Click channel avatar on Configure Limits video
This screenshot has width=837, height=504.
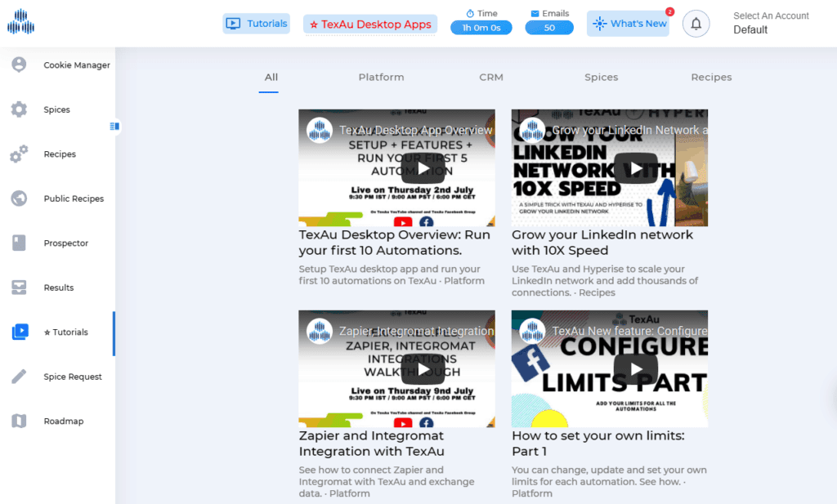pos(532,331)
